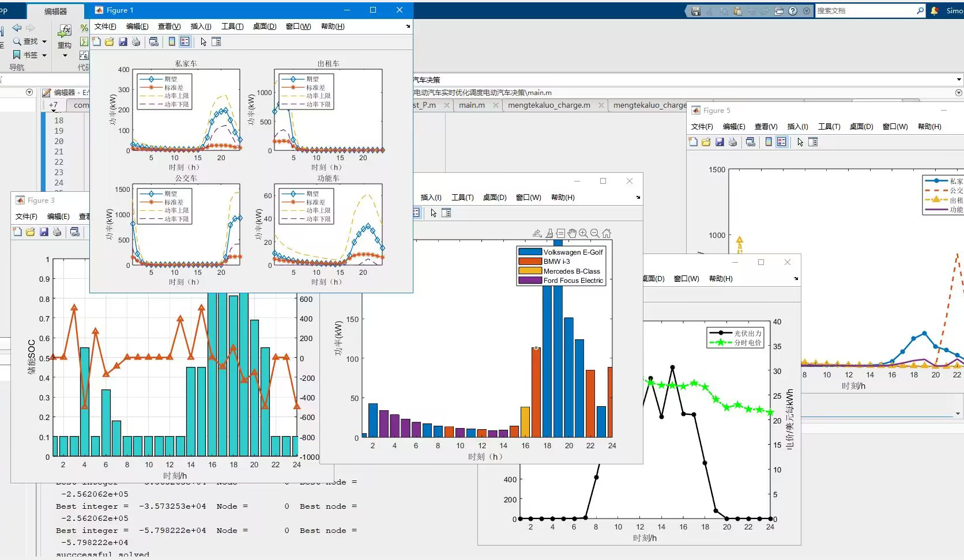Expand hidden editor tabs +7 dropdown
The width and height of the screenshot is (964, 560).
pos(53,106)
